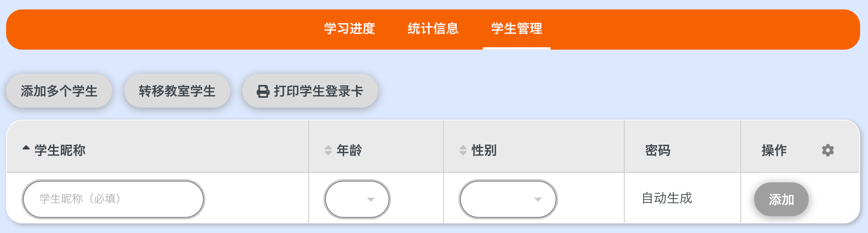Click the ascending sort arrow beside 学生昵称
The height and width of the screenshot is (233, 868).
click(x=26, y=148)
